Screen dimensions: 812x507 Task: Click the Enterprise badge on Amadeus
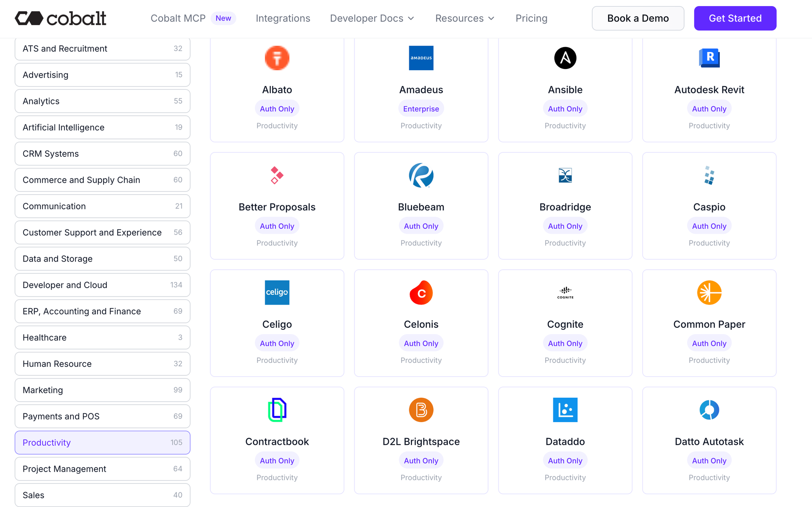421,109
